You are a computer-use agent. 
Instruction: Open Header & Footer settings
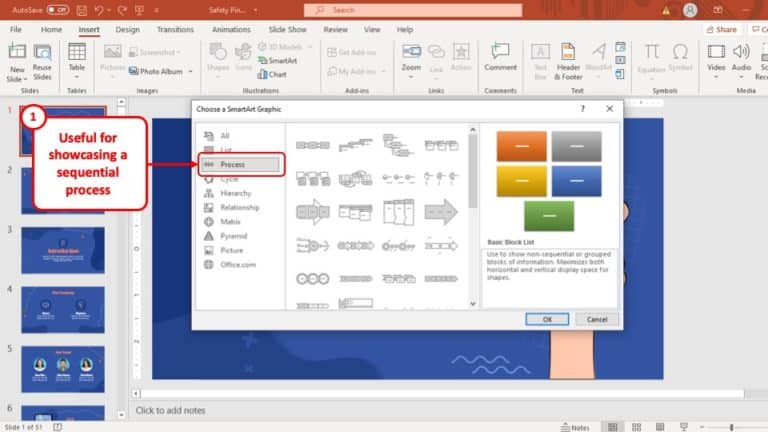[568, 62]
